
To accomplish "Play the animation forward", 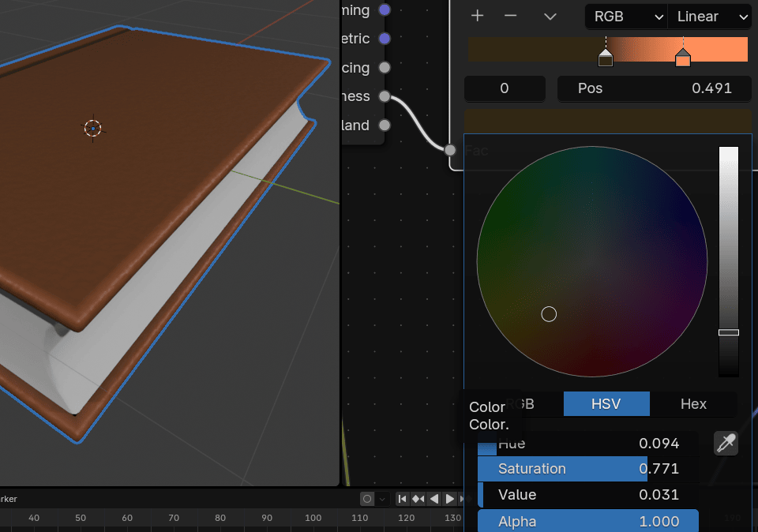I will [450, 499].
